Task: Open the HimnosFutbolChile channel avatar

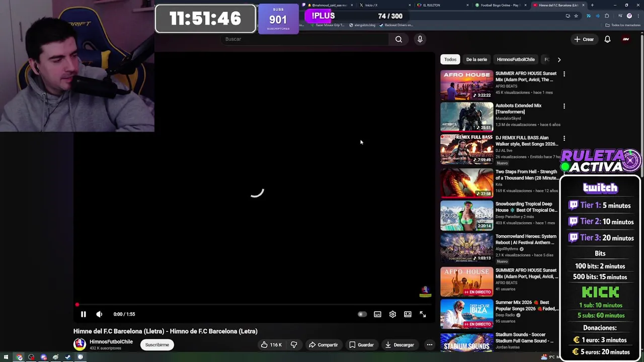Action: point(79,344)
